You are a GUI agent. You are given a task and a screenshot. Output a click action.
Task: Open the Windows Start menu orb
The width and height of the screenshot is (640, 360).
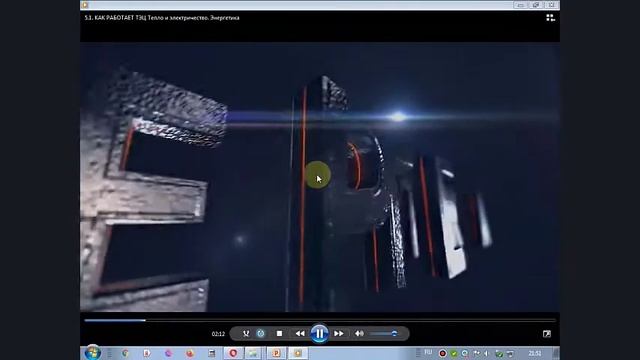pos(93,353)
